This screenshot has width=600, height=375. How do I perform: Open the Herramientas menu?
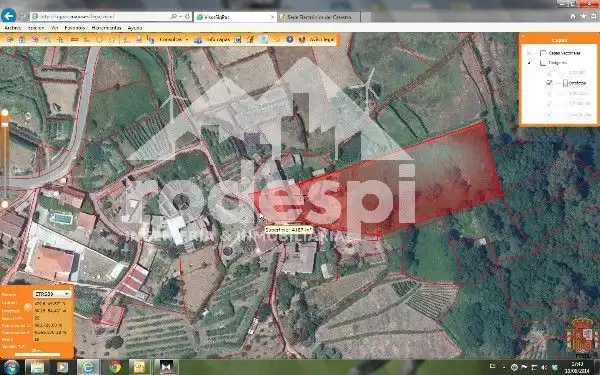pyautogui.click(x=106, y=28)
